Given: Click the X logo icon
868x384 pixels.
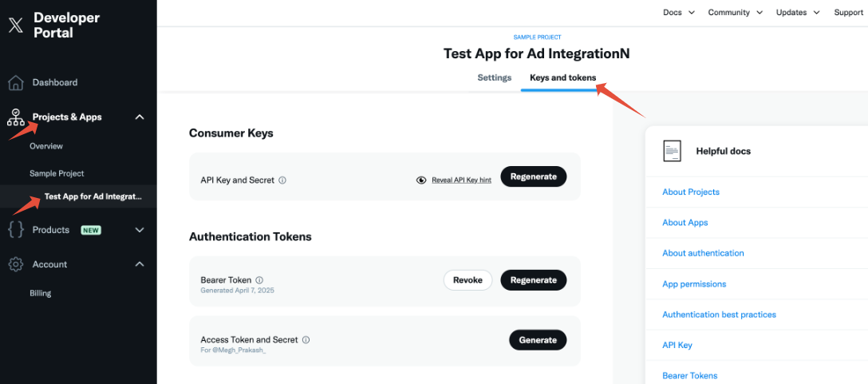Looking at the screenshot, I should (x=16, y=26).
